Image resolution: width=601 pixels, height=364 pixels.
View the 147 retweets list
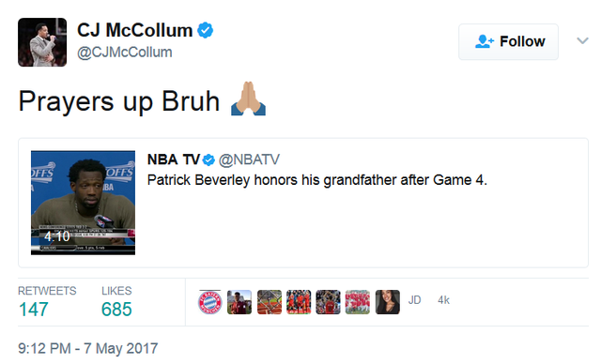click(x=47, y=302)
